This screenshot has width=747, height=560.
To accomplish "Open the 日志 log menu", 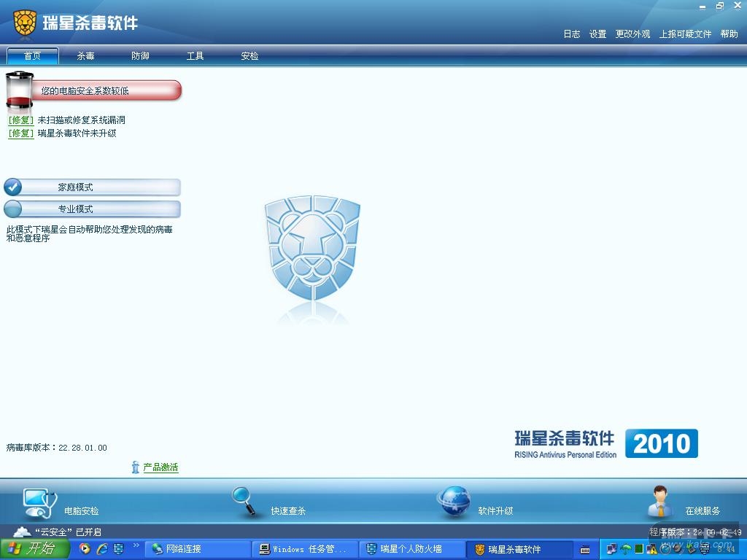I will point(572,34).
